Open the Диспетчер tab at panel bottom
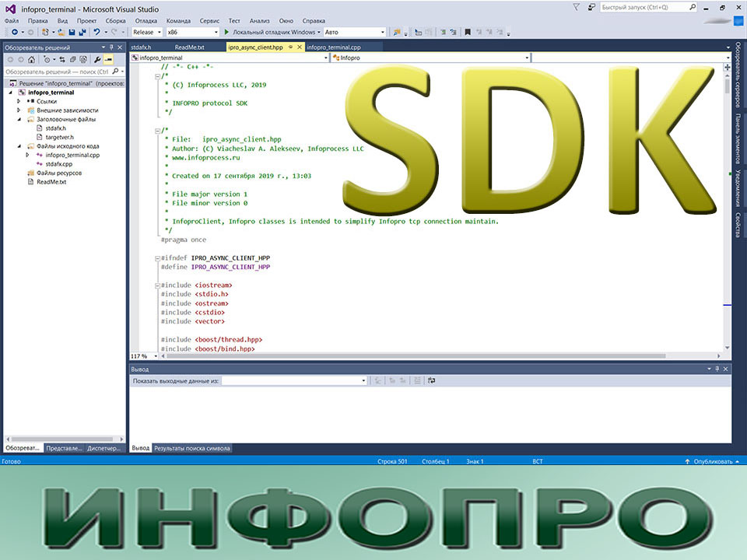Screen dimensions: 747x560 (103, 448)
